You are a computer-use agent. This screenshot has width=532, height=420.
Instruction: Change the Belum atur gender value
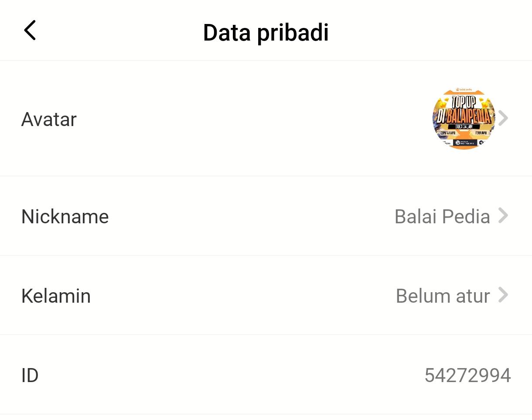point(443,296)
